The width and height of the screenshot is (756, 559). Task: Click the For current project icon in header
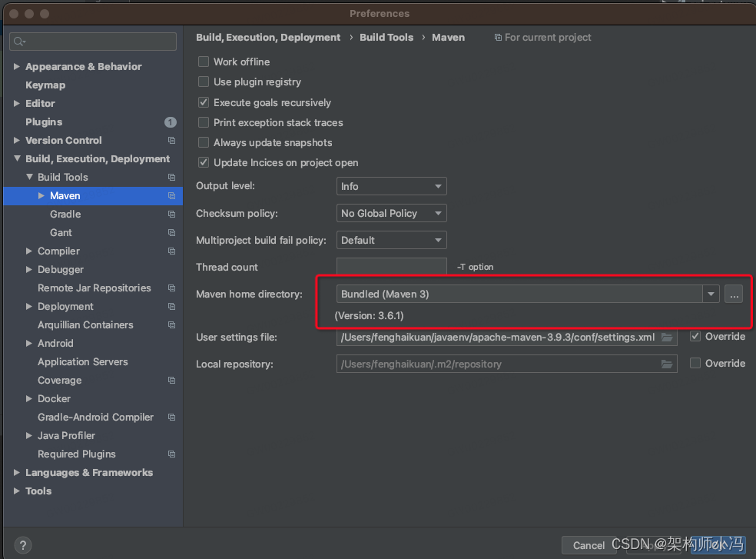(x=499, y=37)
